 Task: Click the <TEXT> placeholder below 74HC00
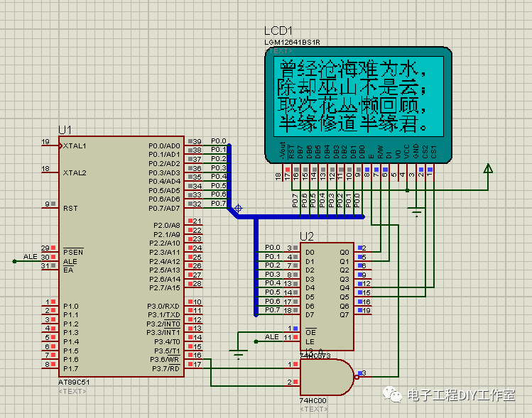coord(314,409)
